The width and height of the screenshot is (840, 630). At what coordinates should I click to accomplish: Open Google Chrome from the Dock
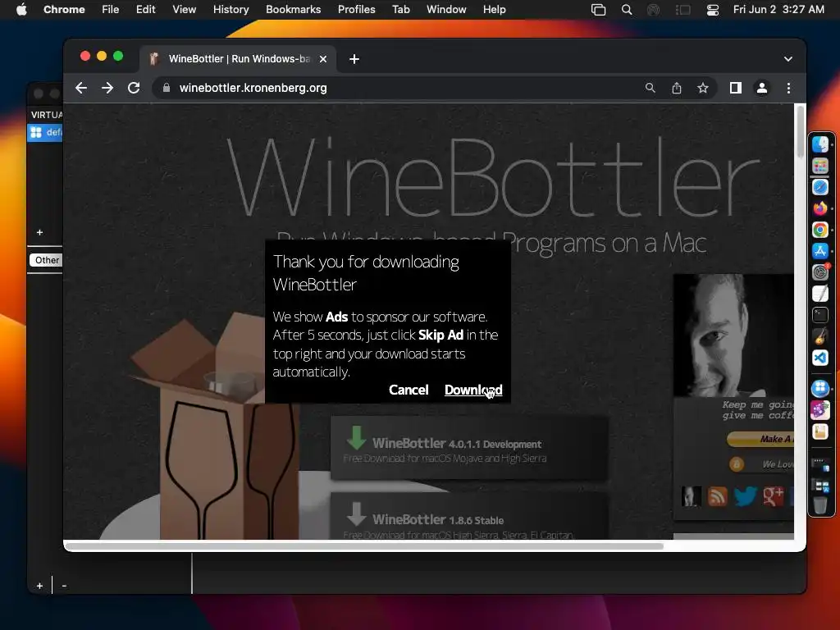(820, 230)
